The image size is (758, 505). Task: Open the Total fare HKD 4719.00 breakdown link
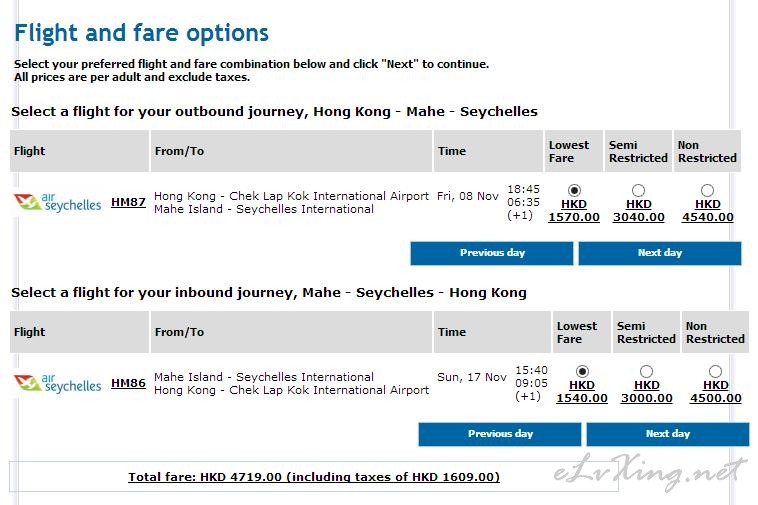tap(314, 477)
